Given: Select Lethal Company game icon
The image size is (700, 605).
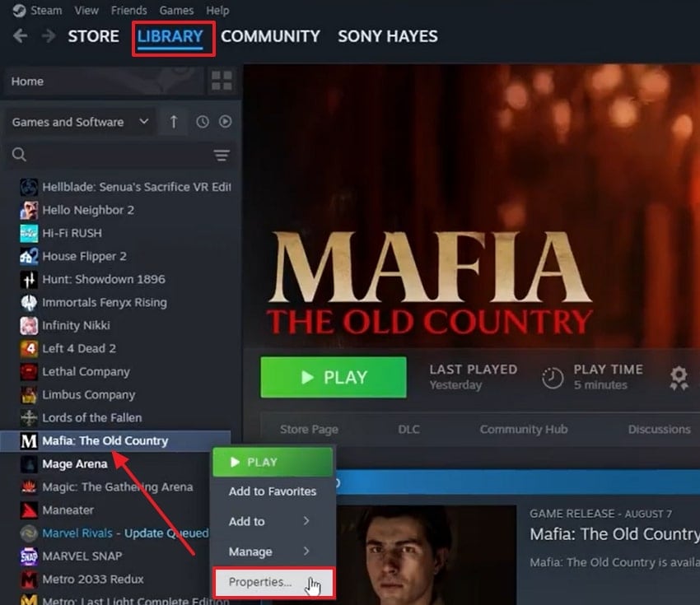Looking at the screenshot, I should [x=29, y=372].
